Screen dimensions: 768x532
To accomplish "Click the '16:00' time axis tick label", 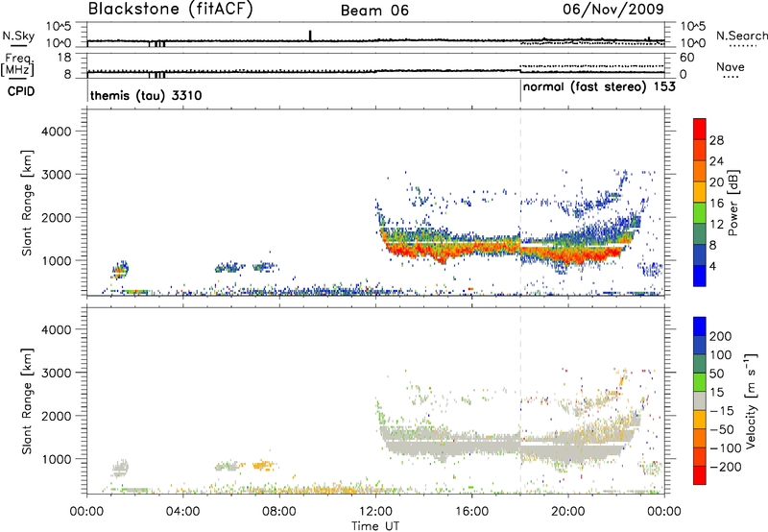I will coord(471,512).
